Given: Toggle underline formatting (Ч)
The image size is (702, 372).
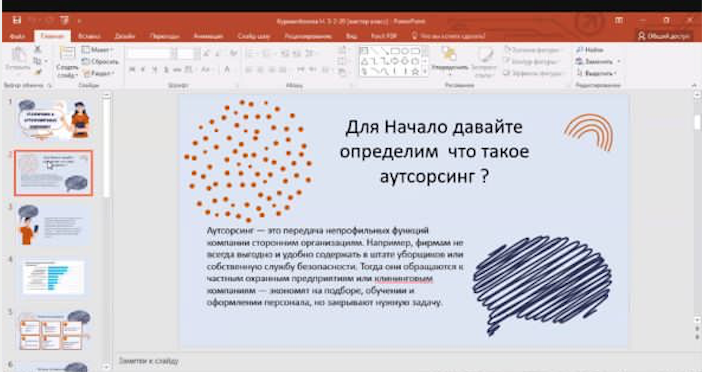Looking at the screenshot, I should (x=154, y=69).
